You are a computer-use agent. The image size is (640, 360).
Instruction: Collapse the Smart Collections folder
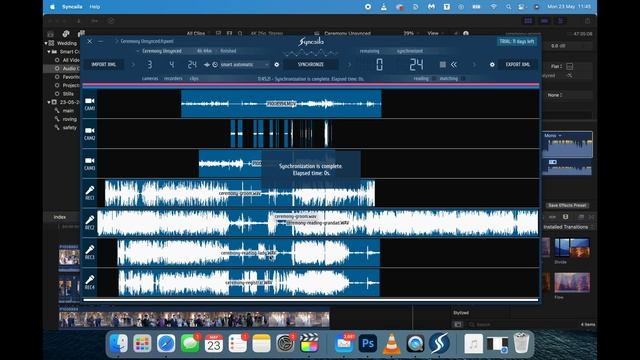pyautogui.click(x=49, y=51)
